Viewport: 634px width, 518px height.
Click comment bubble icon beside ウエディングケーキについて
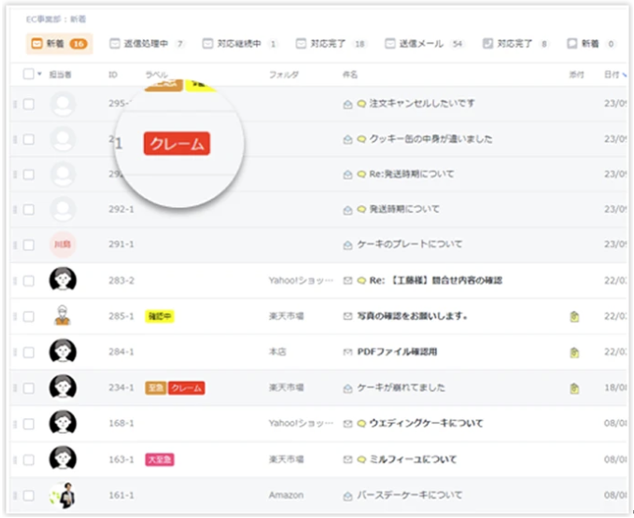[x=361, y=424]
